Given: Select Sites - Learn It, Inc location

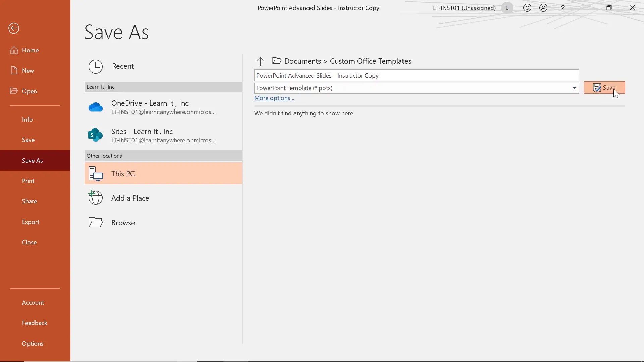Looking at the screenshot, I should [163, 136].
